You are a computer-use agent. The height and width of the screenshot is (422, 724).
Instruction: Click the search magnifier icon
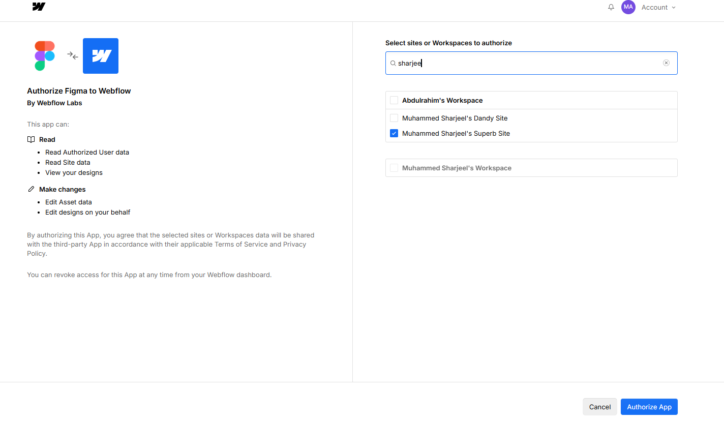click(393, 63)
